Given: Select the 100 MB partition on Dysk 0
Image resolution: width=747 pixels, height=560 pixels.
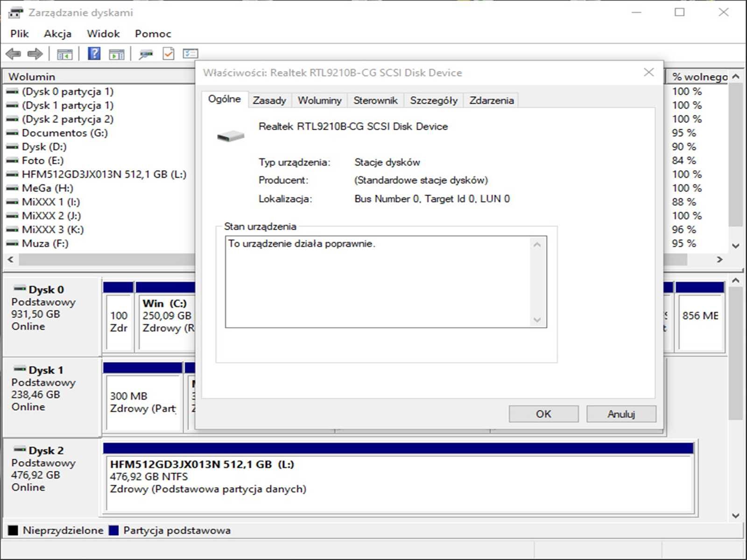Looking at the screenshot, I should (119, 316).
